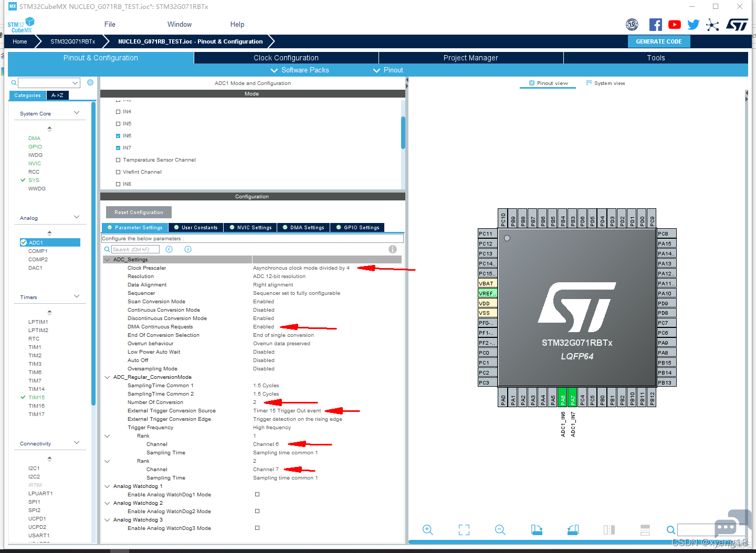Enable the IN5 channel checkbox
Image resolution: width=756 pixels, height=553 pixels.
(118, 124)
